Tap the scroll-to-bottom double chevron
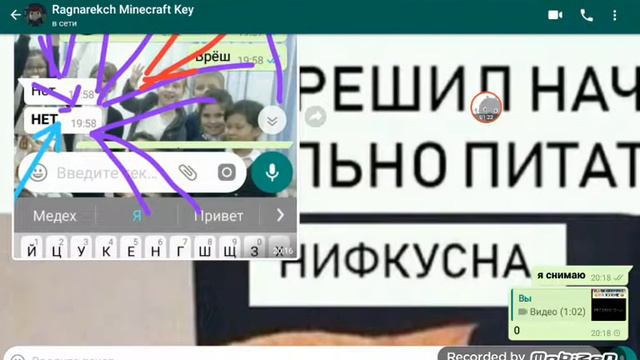The image size is (640, 360). coord(272,120)
